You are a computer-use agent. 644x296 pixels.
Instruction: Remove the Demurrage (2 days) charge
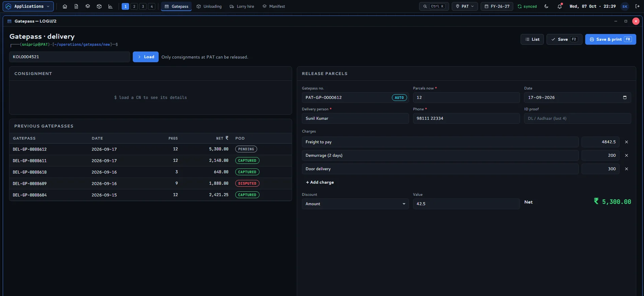point(627,155)
